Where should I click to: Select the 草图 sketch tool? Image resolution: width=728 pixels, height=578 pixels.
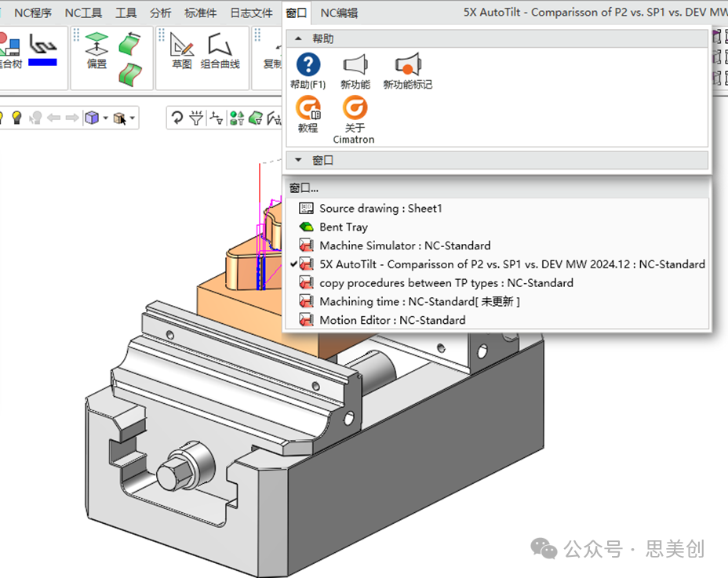181,51
